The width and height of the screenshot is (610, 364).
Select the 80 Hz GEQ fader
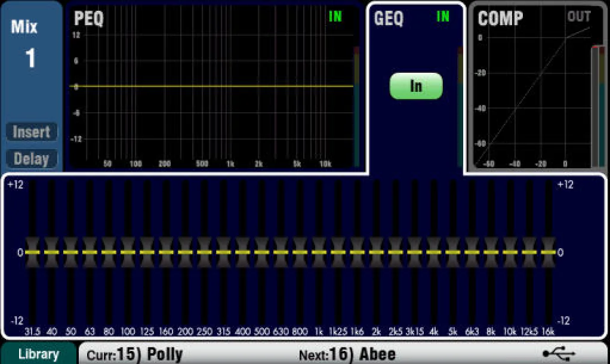(x=109, y=252)
